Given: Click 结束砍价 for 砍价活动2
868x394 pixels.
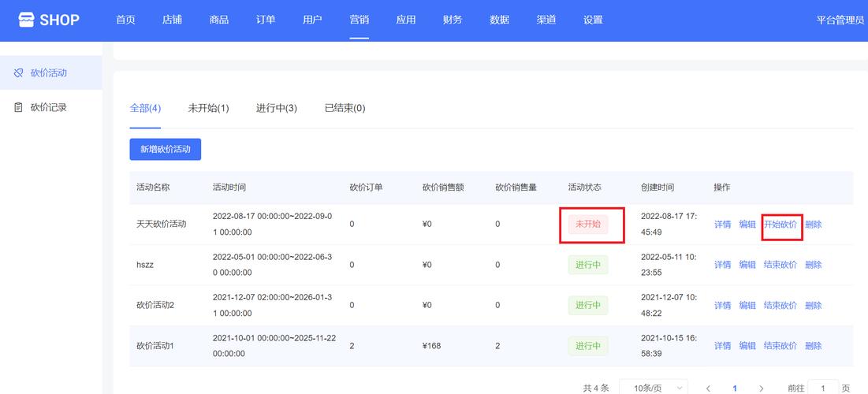Looking at the screenshot, I should (x=780, y=306).
